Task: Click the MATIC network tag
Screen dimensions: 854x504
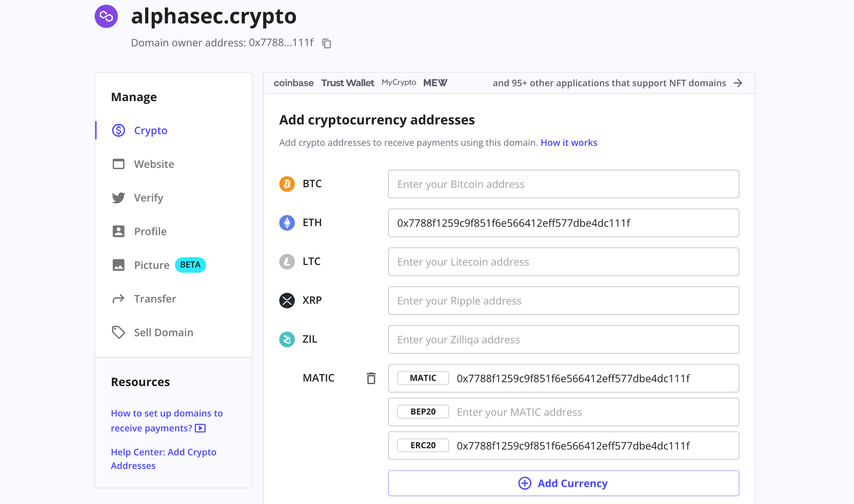Action: click(x=423, y=378)
